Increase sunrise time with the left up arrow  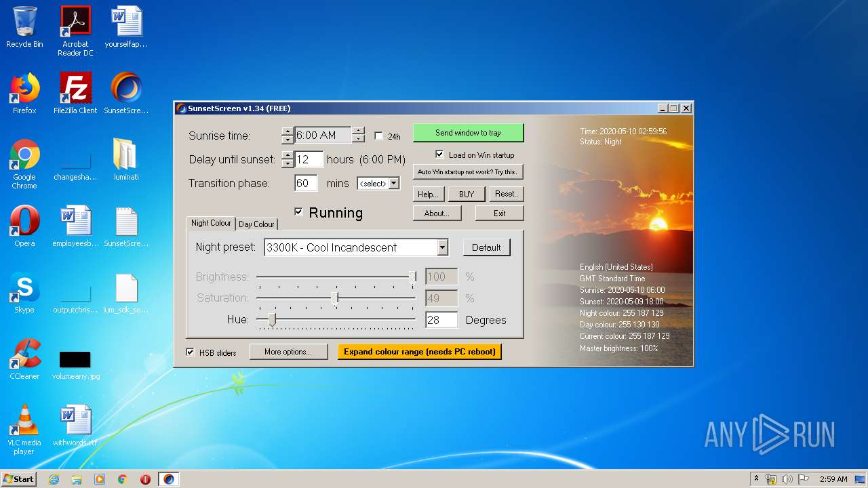point(288,131)
